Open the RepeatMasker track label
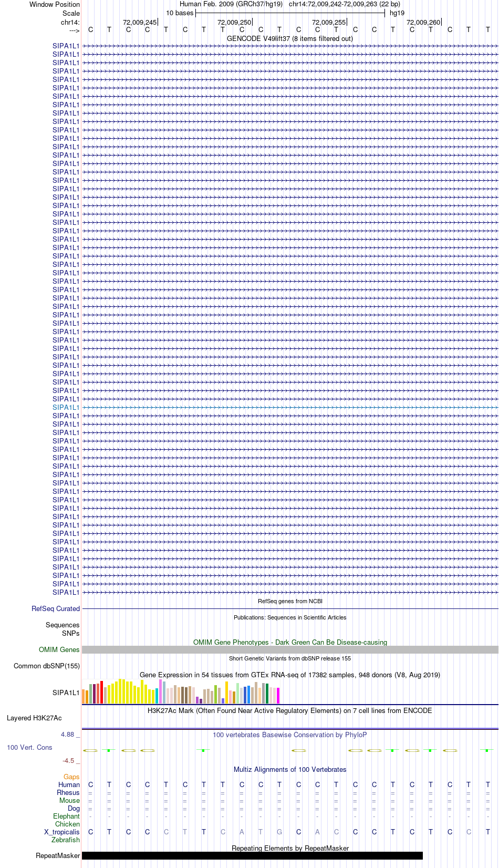The height and width of the screenshot is (868, 499). coord(58,855)
